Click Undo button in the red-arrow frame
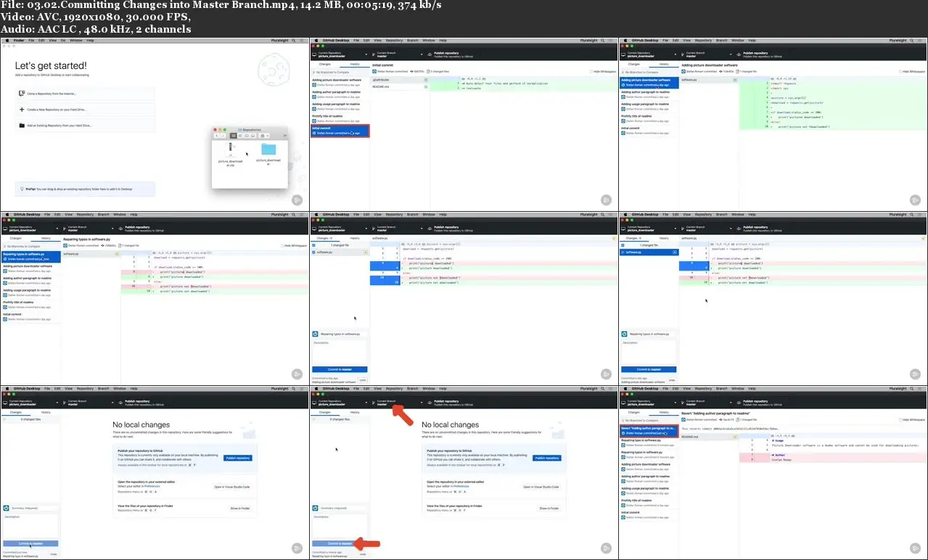 pyautogui.click(x=363, y=554)
